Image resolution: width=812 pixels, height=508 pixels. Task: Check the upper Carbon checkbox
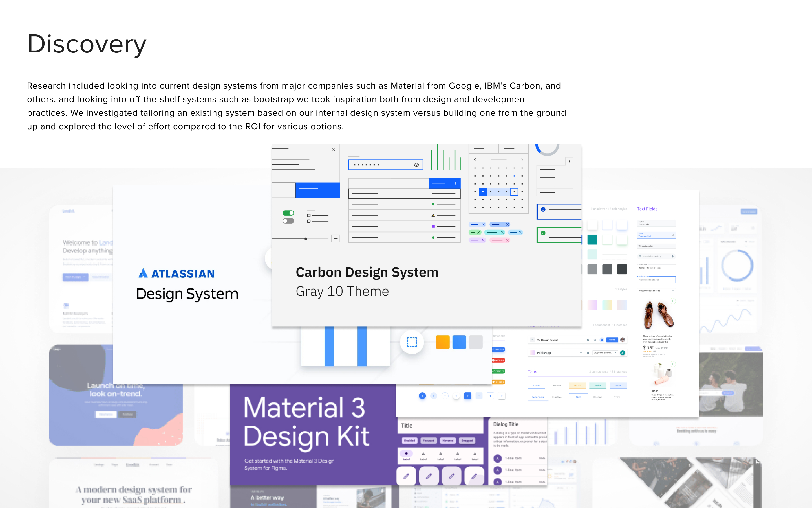click(309, 215)
